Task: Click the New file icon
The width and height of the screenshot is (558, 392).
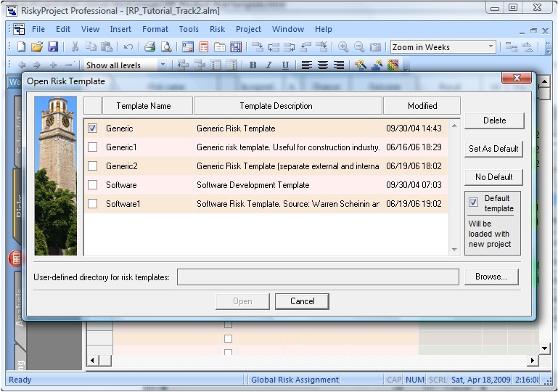Action: (21, 46)
